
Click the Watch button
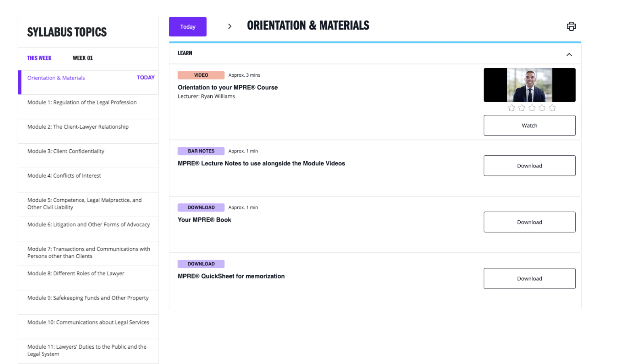tap(529, 126)
